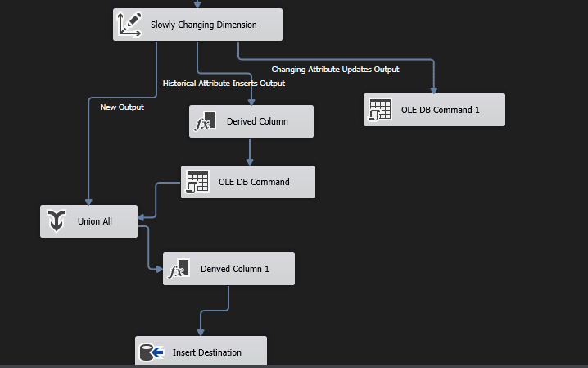Viewport: 588px width, 368px height.
Task: Click the table icon on OLE DB Command 1
Action: 380,110
